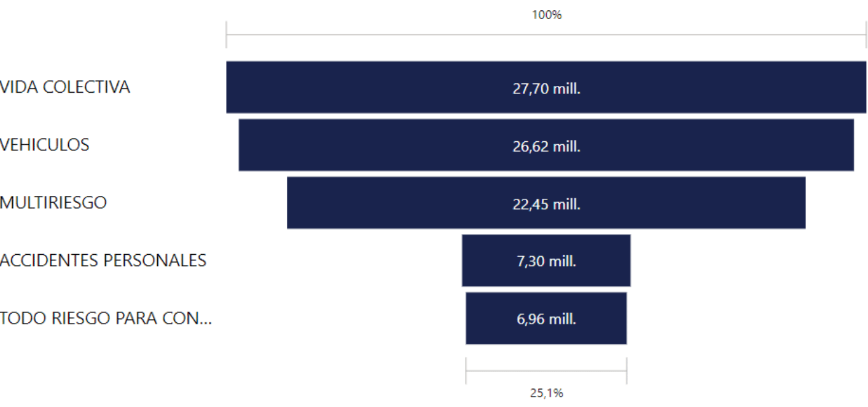
Task: Click the 6,96 mill. data label
Action: [x=547, y=319]
